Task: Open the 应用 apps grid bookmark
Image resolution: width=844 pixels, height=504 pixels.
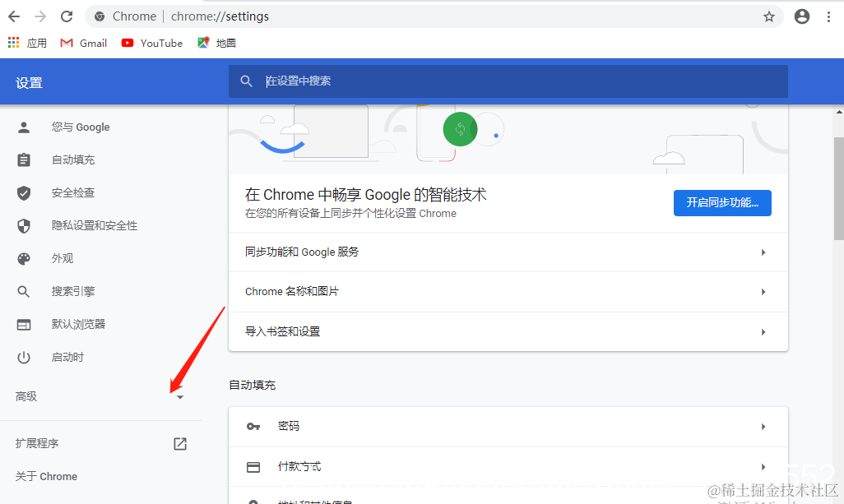Action: click(x=27, y=43)
